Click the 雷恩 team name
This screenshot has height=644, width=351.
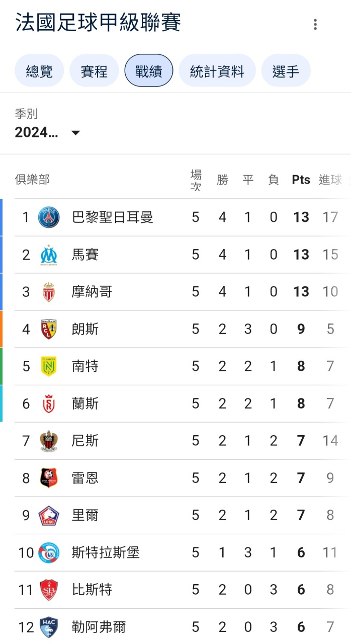pyautogui.click(x=85, y=478)
